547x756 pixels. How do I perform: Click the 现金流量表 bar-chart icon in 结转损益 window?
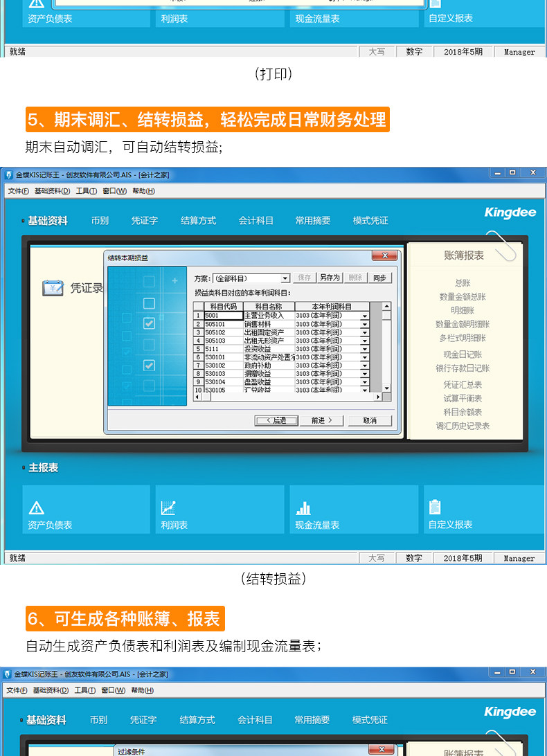coord(303,508)
